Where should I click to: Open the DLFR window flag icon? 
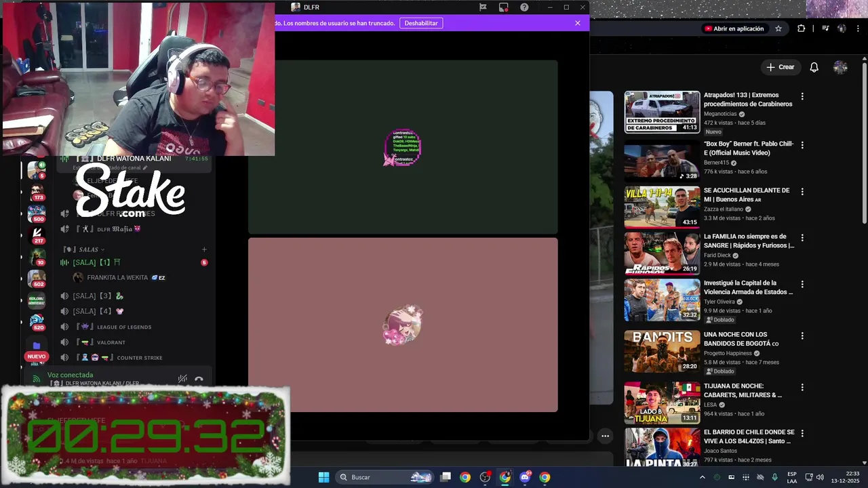[x=483, y=7]
